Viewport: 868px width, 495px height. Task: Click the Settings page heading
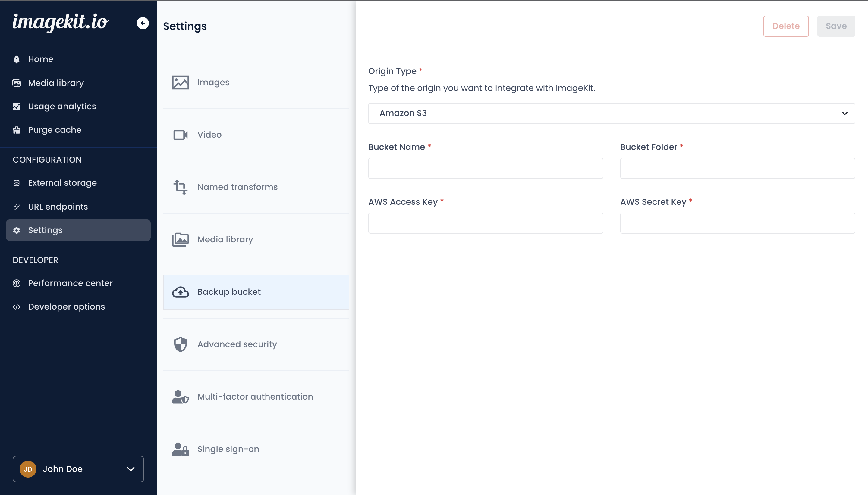point(185,26)
